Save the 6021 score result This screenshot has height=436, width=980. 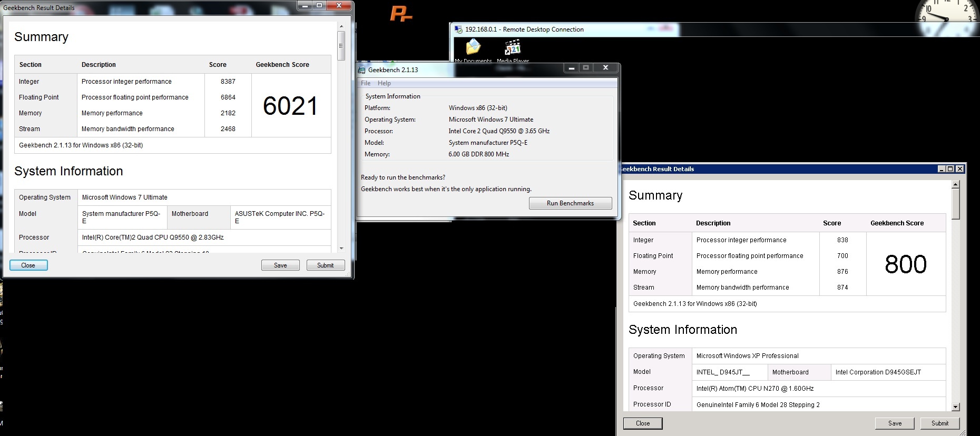(x=280, y=265)
